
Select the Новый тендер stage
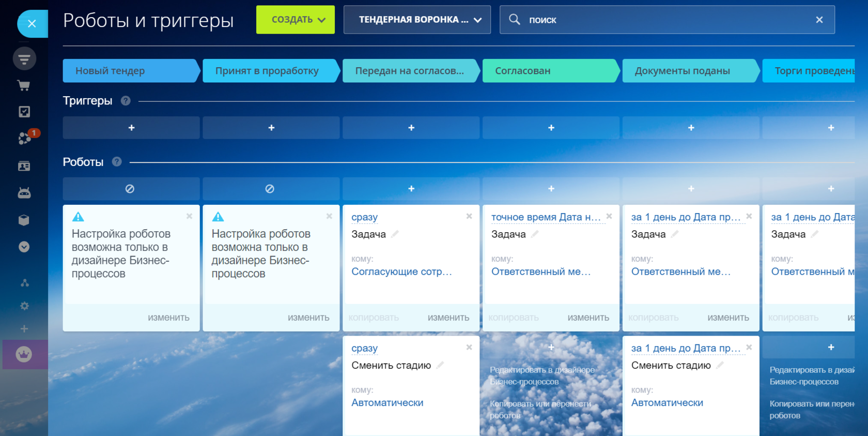(131, 71)
